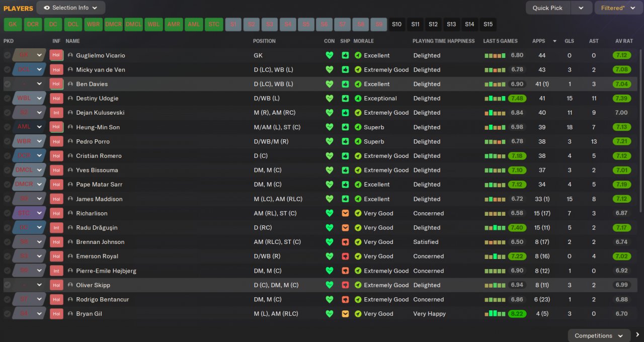644x342 pixels.
Task: Select the S1 substitute slot
Action: [x=233, y=24]
